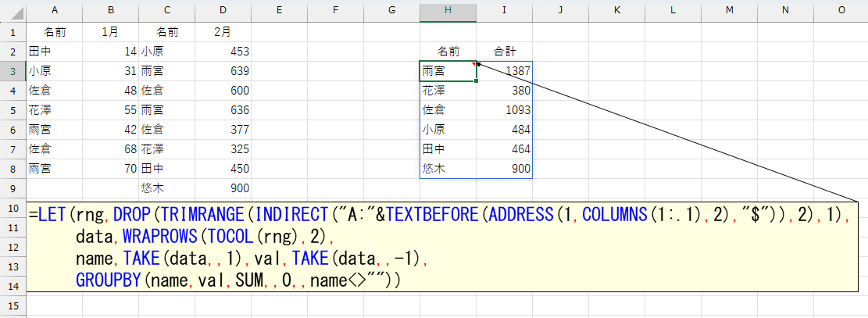Viewport: 868px width, 318px height.
Task: Click the 合計 header cell
Action: (505, 52)
